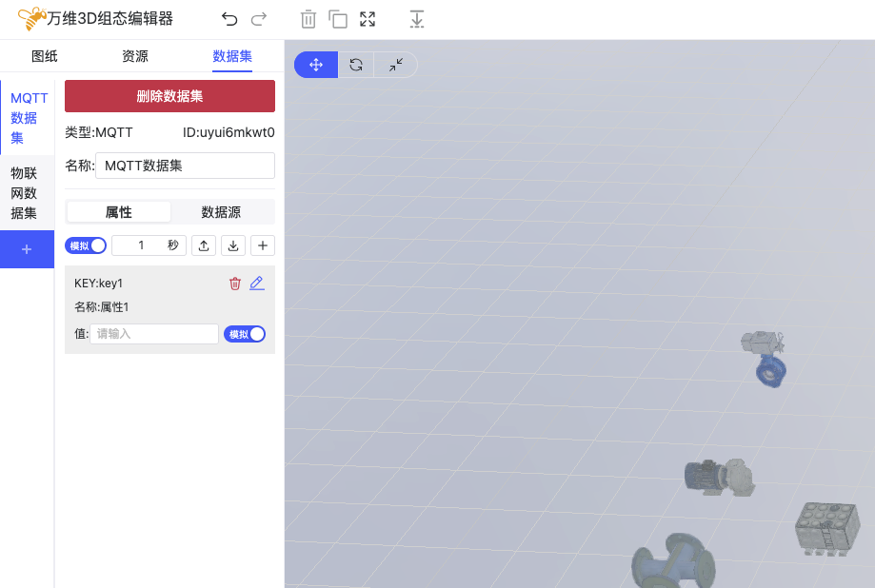Select the rotate tool in the viewport
The height and width of the screenshot is (588, 875).
[x=356, y=65]
